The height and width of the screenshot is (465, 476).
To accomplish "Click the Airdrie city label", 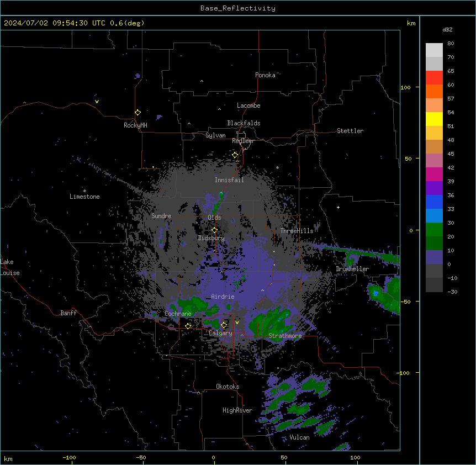I will (x=223, y=297).
